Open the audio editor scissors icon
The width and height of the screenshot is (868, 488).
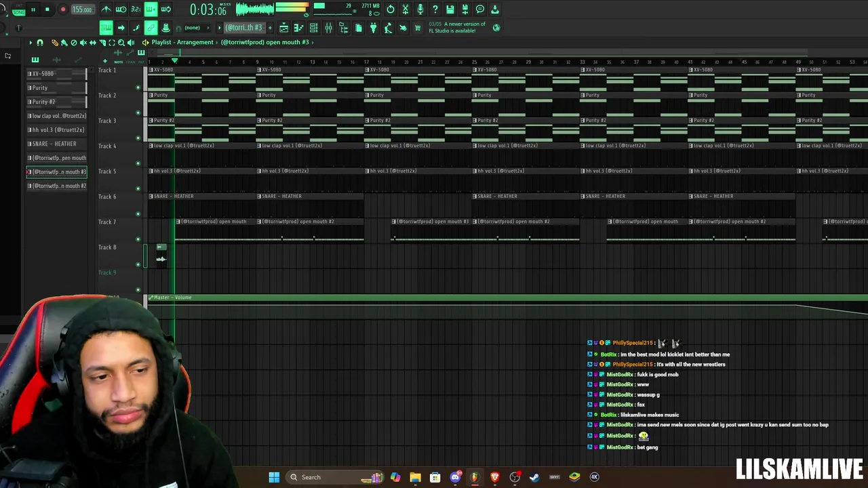click(406, 9)
